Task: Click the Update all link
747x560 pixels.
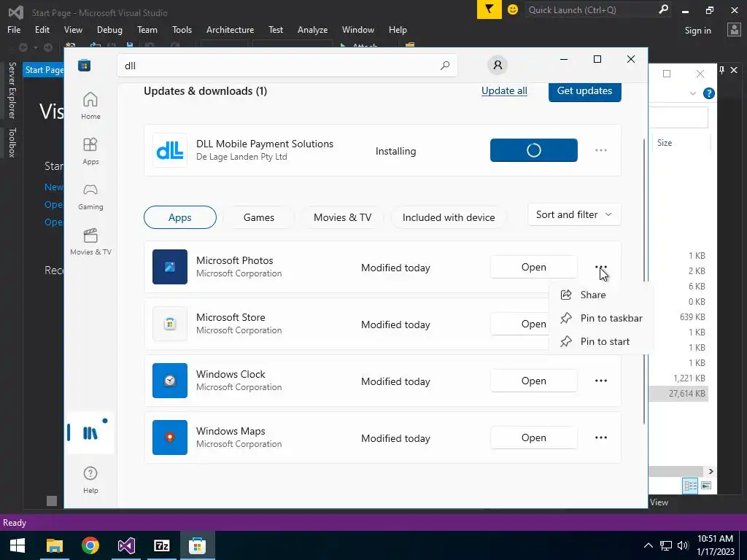Action: 504,90
